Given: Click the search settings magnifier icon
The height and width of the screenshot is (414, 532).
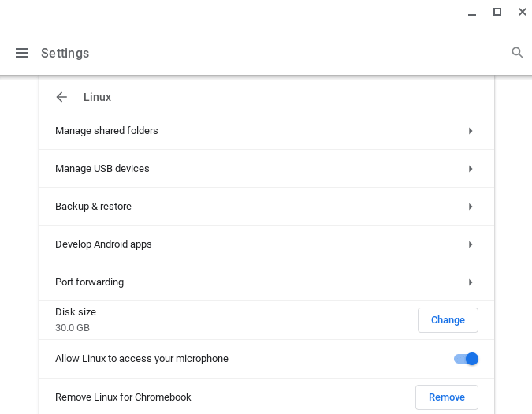Looking at the screenshot, I should pyautogui.click(x=517, y=53).
